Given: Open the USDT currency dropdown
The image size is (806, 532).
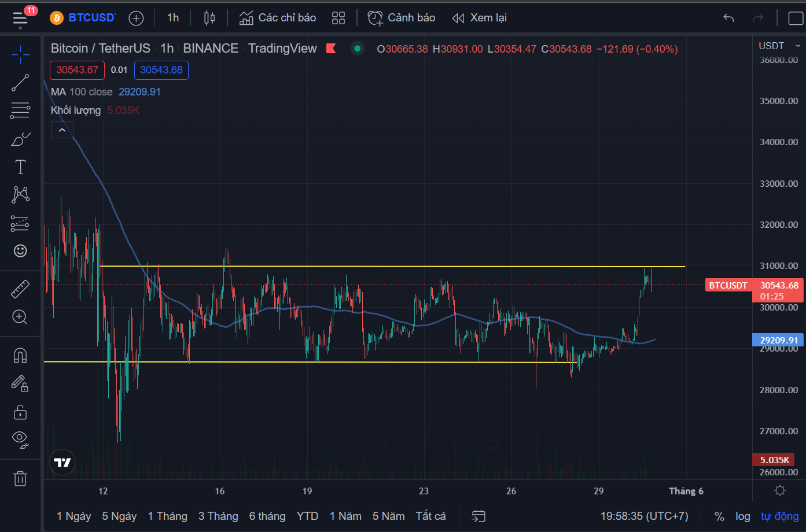Looking at the screenshot, I should [779, 46].
